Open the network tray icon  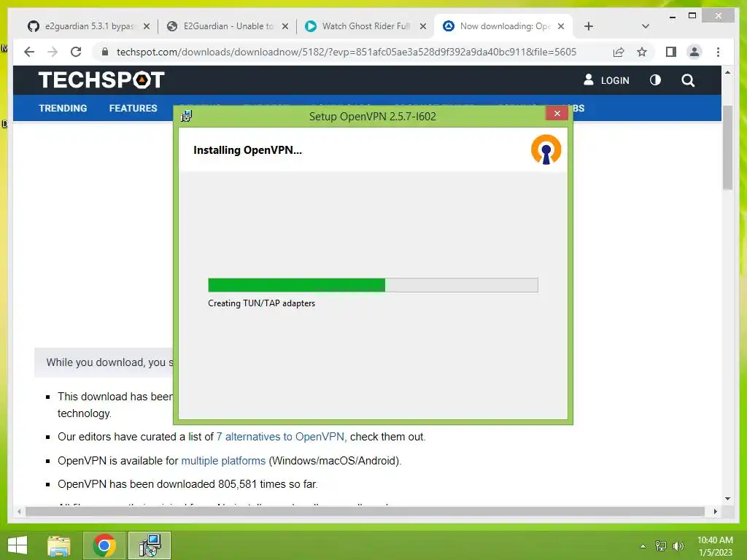(x=661, y=545)
